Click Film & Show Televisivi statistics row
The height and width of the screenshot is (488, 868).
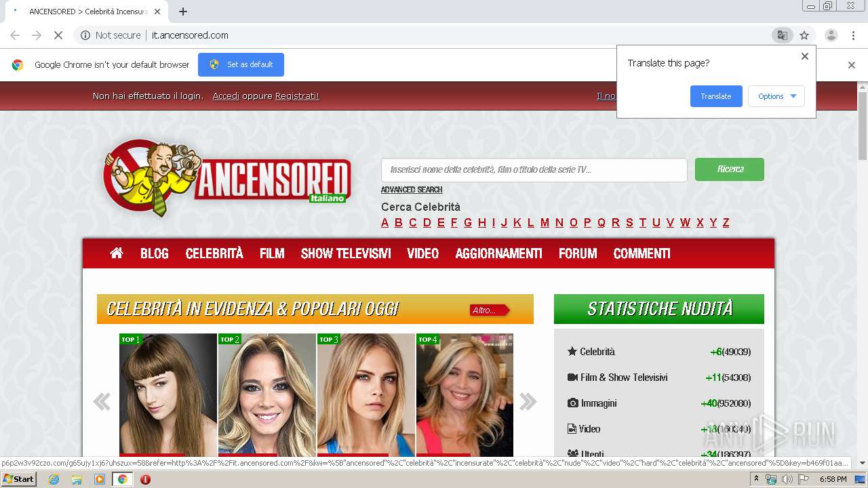(x=659, y=378)
